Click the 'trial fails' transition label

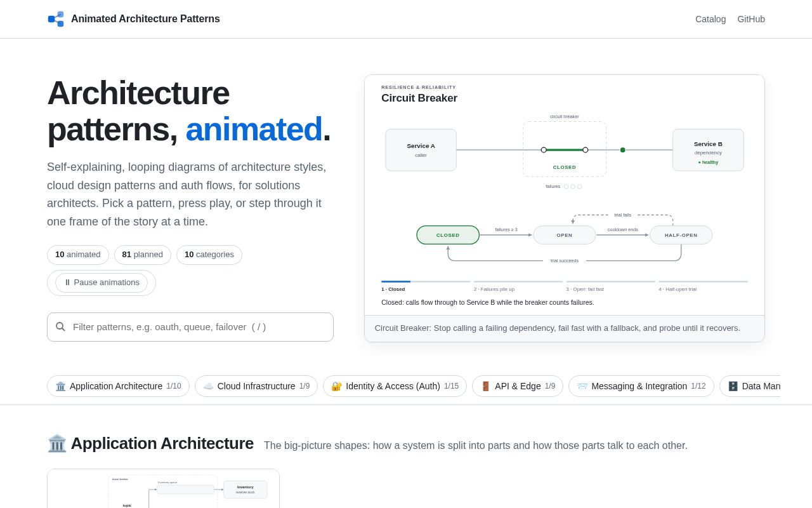click(623, 215)
